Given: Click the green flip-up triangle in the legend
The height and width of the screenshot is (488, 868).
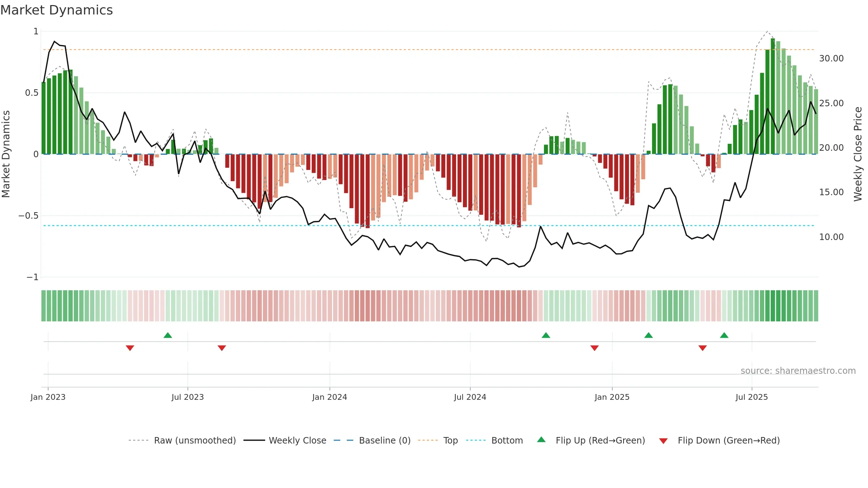Looking at the screenshot, I should (x=541, y=440).
